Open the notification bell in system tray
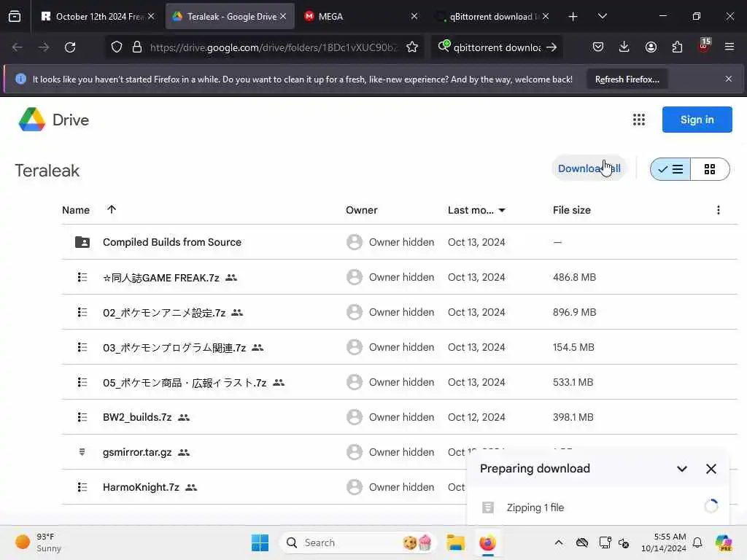The image size is (747, 560). point(697,542)
